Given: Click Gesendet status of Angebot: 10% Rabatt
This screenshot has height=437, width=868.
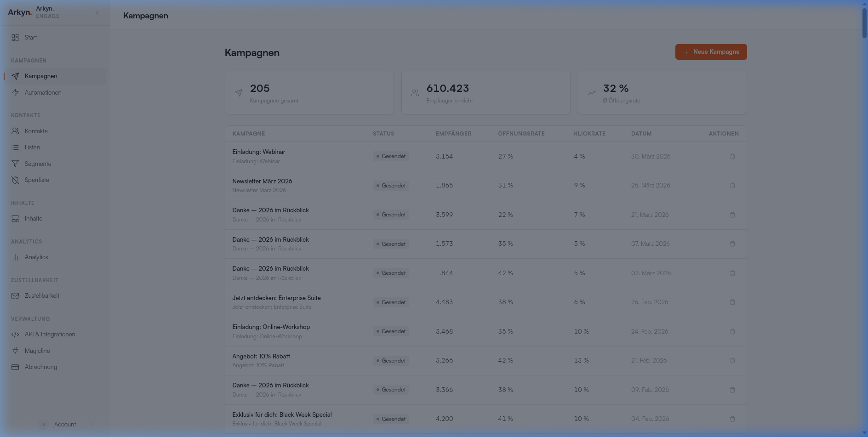Looking at the screenshot, I should [391, 361].
